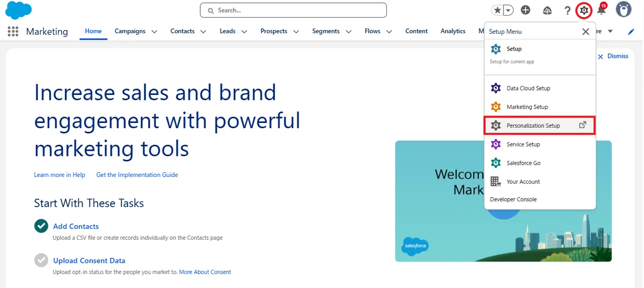Open the favorites list dropdown arrow
Image resolution: width=644 pixels, height=288 pixels.
tap(508, 10)
